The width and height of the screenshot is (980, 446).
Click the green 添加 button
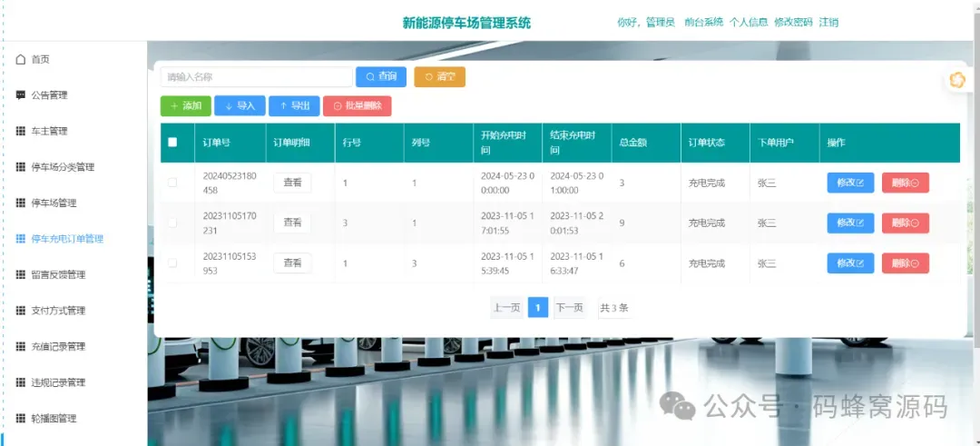click(186, 105)
